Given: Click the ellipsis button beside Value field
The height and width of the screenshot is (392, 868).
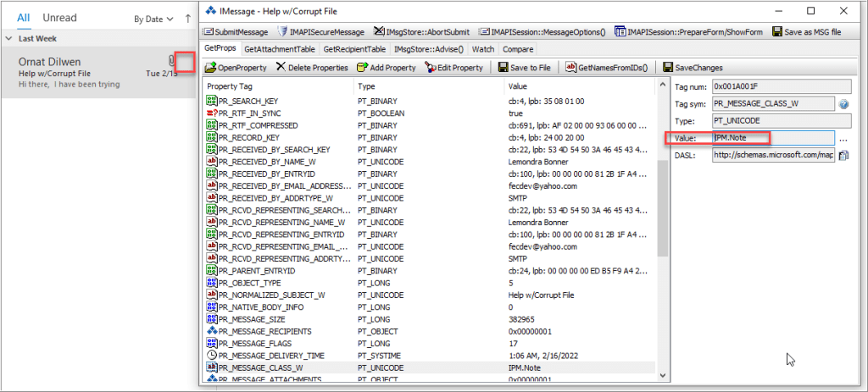Looking at the screenshot, I should coord(843,138).
